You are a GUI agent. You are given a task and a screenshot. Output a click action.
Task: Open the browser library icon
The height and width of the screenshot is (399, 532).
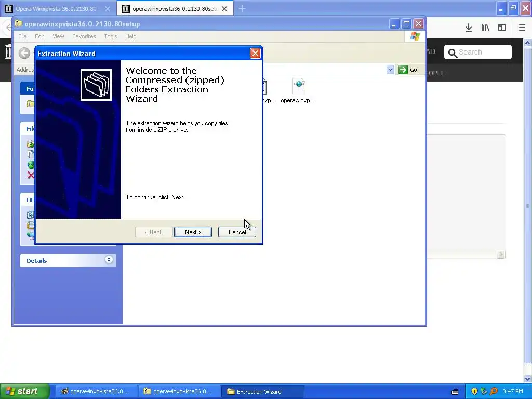[485, 28]
